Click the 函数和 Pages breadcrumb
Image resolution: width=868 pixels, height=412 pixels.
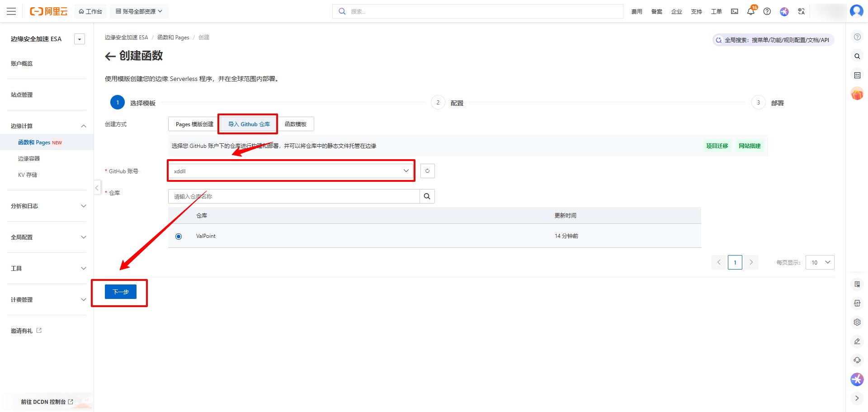pyautogui.click(x=173, y=38)
